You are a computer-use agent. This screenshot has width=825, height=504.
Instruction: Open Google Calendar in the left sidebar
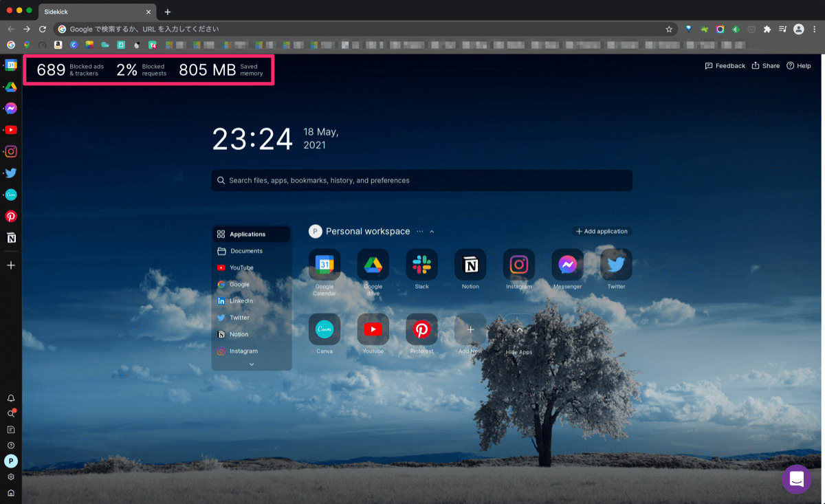pos(11,65)
